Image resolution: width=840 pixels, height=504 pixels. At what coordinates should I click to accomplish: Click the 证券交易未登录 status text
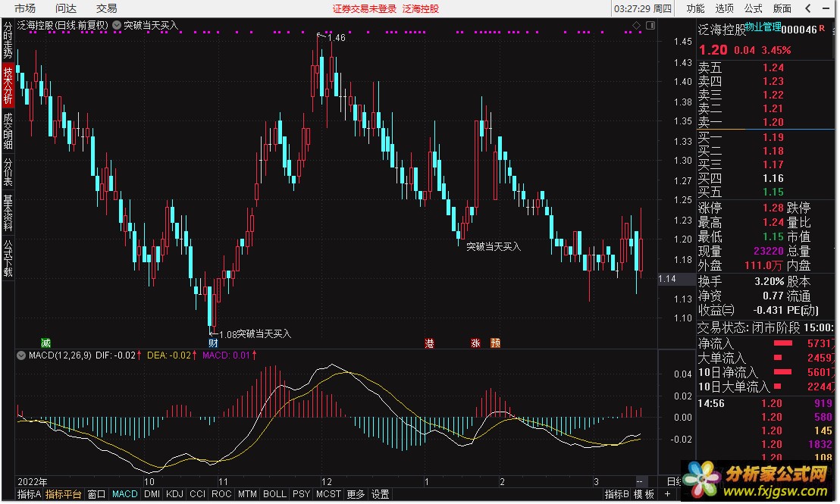pyautogui.click(x=365, y=8)
